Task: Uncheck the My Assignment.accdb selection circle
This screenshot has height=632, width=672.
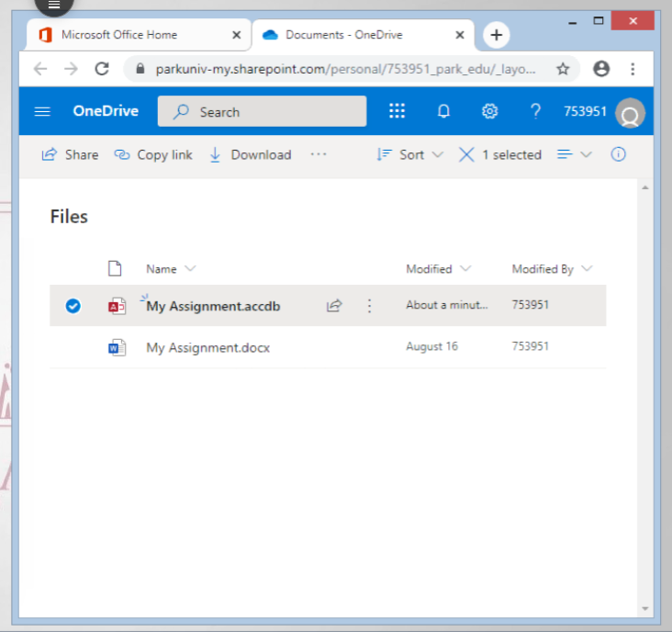Action: (x=73, y=306)
